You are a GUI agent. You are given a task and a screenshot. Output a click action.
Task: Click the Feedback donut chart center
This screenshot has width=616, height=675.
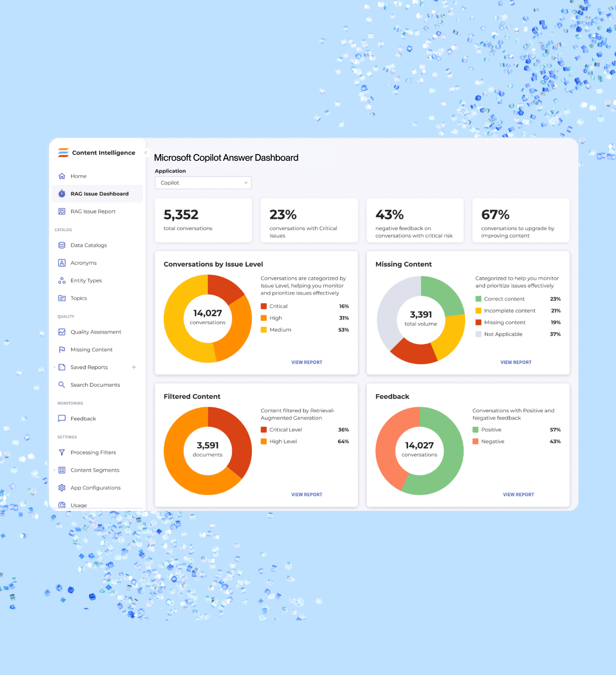coord(419,451)
